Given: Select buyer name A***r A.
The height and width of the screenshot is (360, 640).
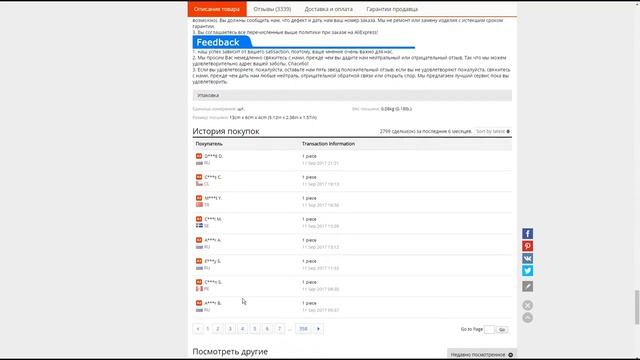Looking at the screenshot, I should (213, 240).
